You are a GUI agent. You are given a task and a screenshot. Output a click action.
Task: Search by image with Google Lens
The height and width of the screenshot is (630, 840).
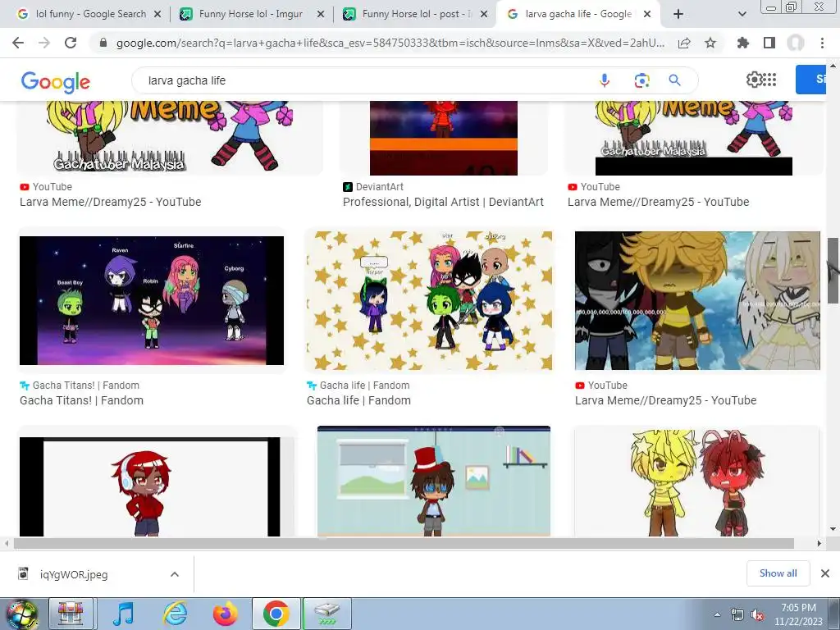tap(641, 80)
